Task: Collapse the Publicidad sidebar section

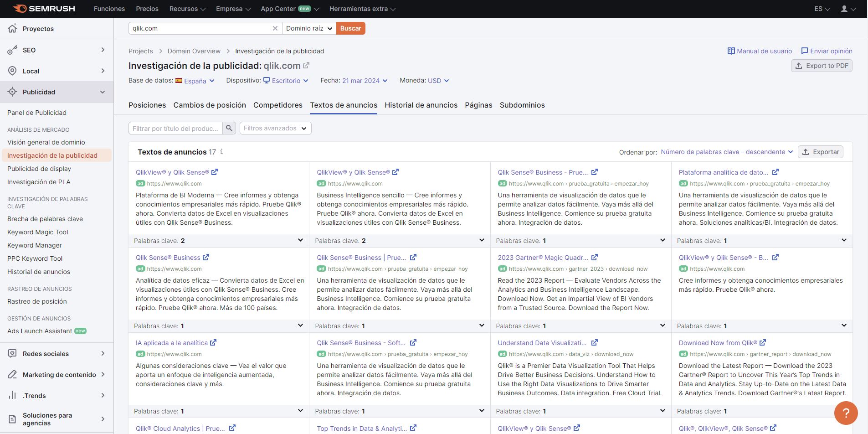Action: [103, 92]
